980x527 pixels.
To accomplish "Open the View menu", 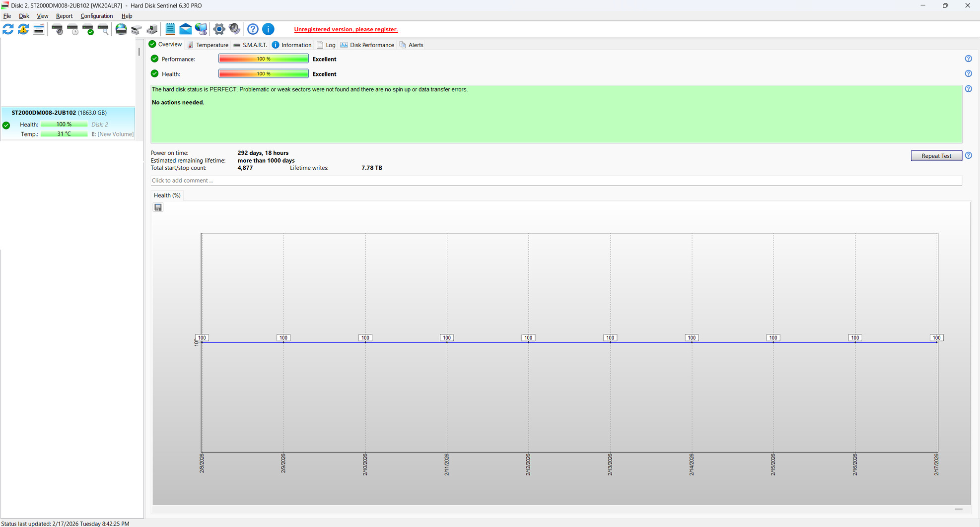I will [43, 16].
